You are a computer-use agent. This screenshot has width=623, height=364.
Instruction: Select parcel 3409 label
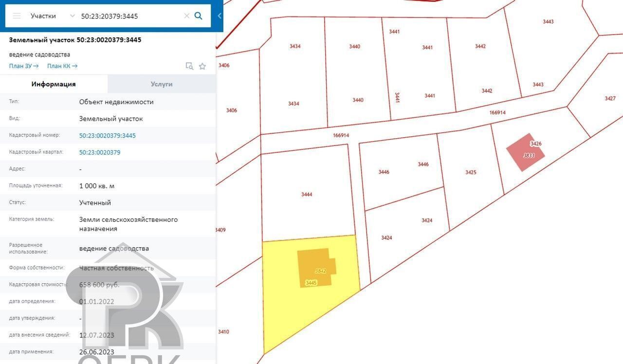point(220,230)
